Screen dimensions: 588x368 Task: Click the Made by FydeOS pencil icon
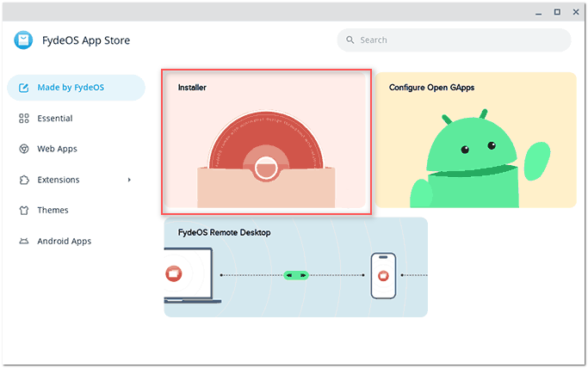23,88
